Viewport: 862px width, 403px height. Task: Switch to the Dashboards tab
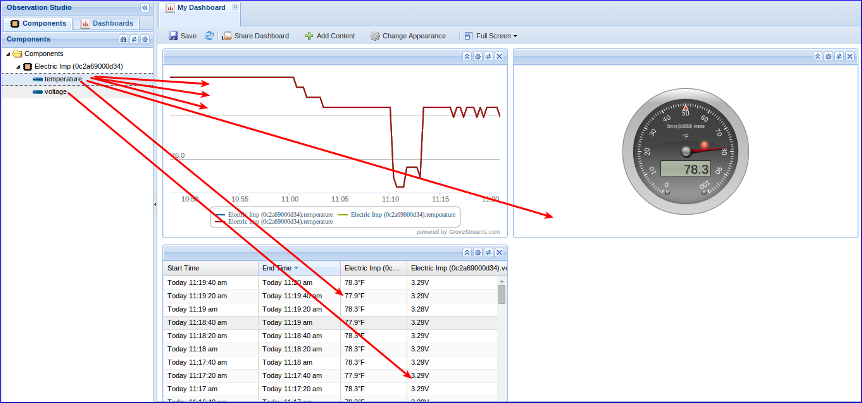coord(106,23)
